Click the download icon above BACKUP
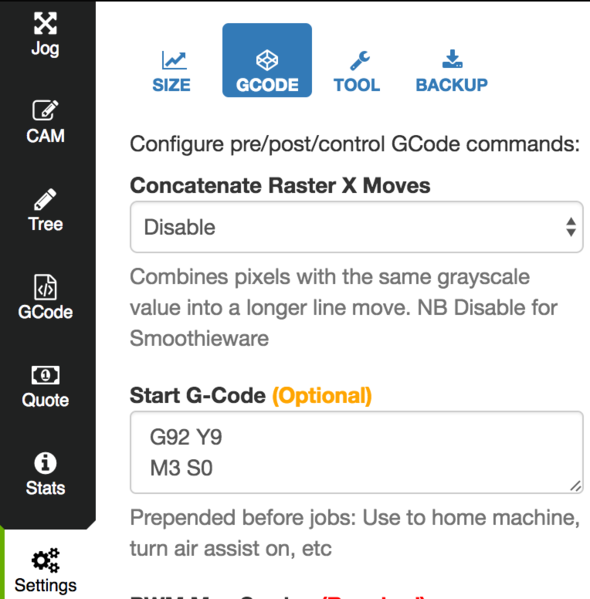 pos(452,59)
